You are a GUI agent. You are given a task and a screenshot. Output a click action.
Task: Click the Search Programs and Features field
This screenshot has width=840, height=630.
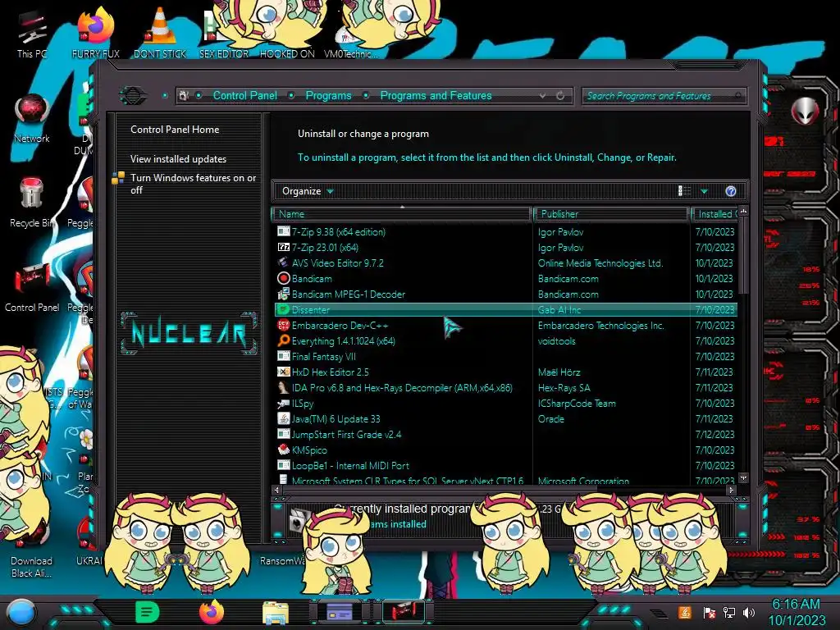click(x=664, y=96)
